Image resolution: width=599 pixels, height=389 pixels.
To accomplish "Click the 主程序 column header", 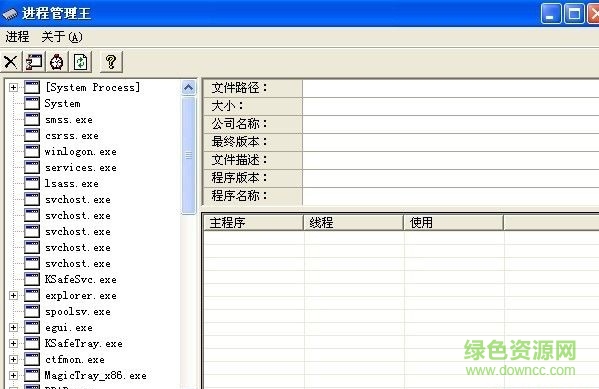I will pyautogui.click(x=253, y=222).
